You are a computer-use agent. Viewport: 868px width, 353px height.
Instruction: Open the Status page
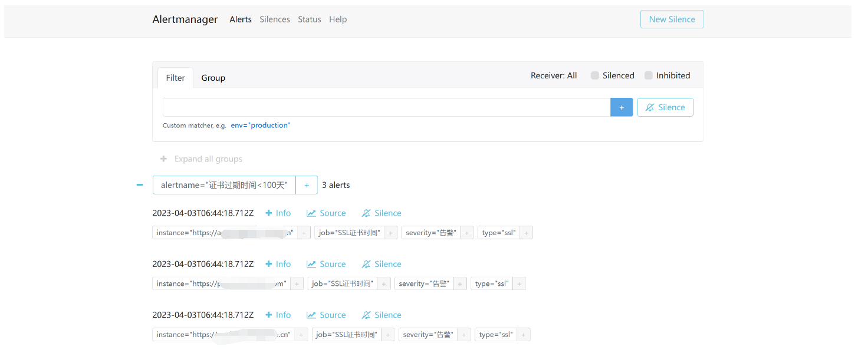pyautogui.click(x=310, y=19)
